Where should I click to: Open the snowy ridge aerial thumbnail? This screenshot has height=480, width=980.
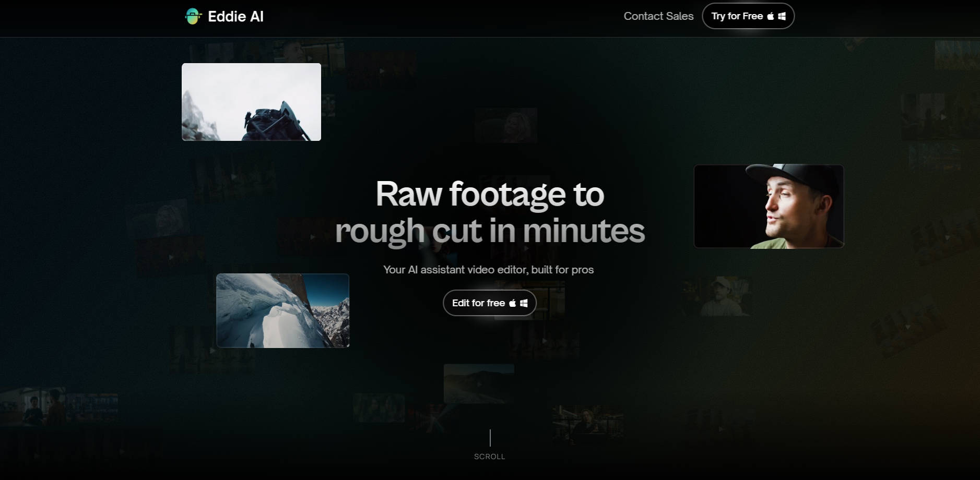(282, 310)
